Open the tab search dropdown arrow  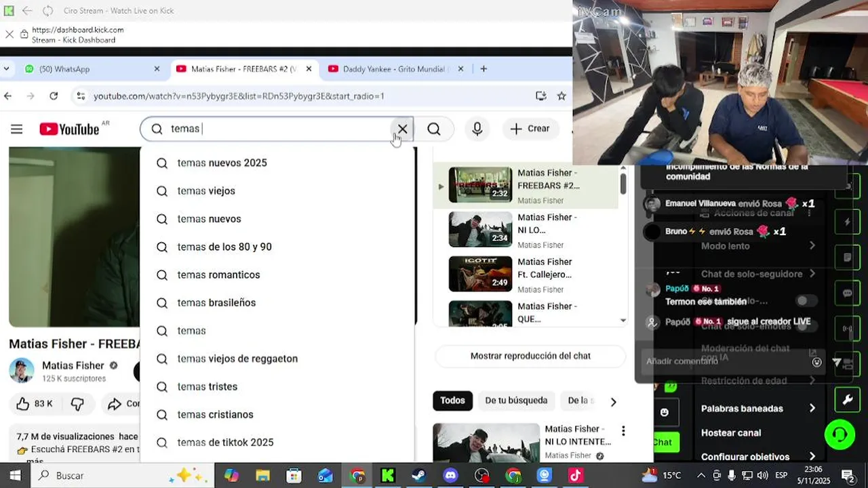(x=6, y=69)
